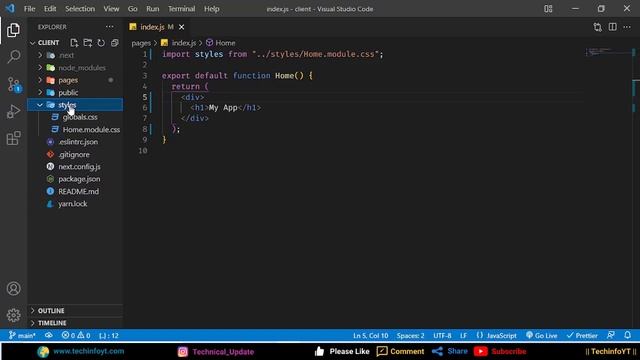Viewport: 640px width, 360px height.
Task: Open the Go menu
Action: (132, 9)
